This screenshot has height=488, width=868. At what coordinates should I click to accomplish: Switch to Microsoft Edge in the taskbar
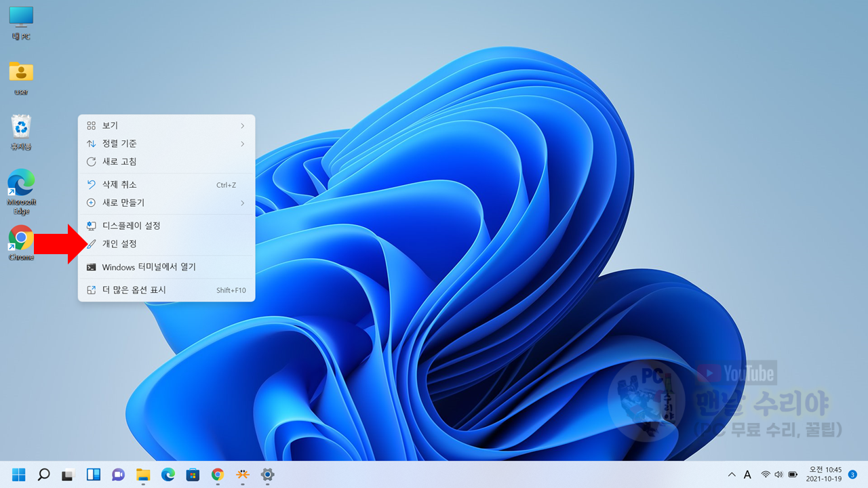(x=168, y=474)
